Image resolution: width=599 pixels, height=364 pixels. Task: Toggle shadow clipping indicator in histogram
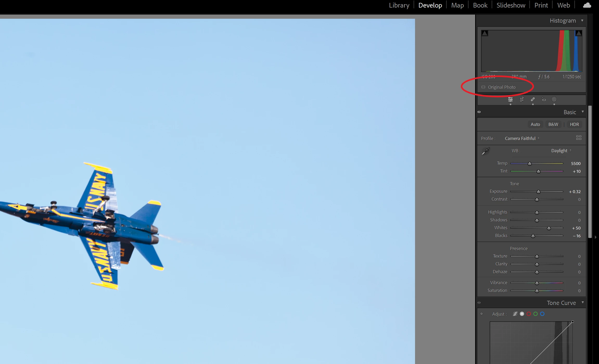tap(485, 33)
